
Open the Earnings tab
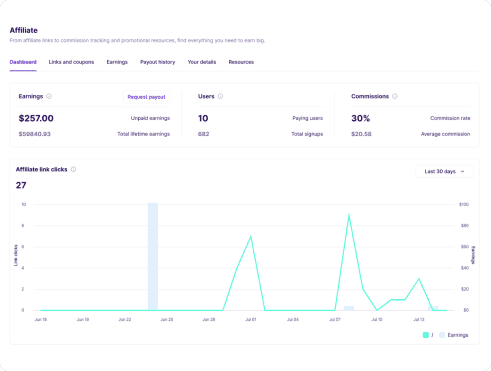click(117, 62)
